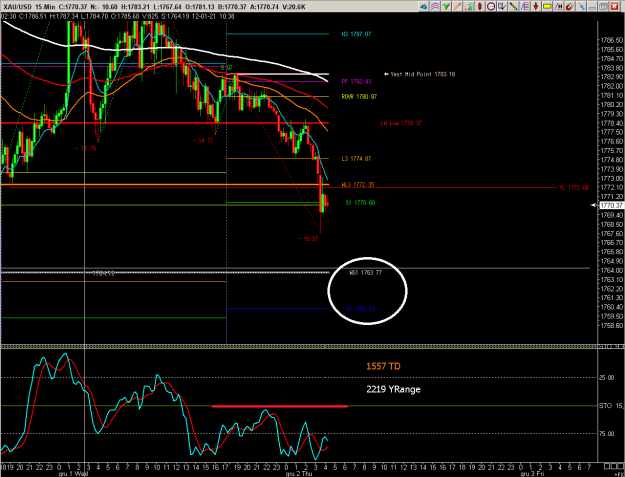Image resolution: width=625 pixels, height=477 pixels.
Task: Click the STO 15 indicator label
Action: click(611, 406)
